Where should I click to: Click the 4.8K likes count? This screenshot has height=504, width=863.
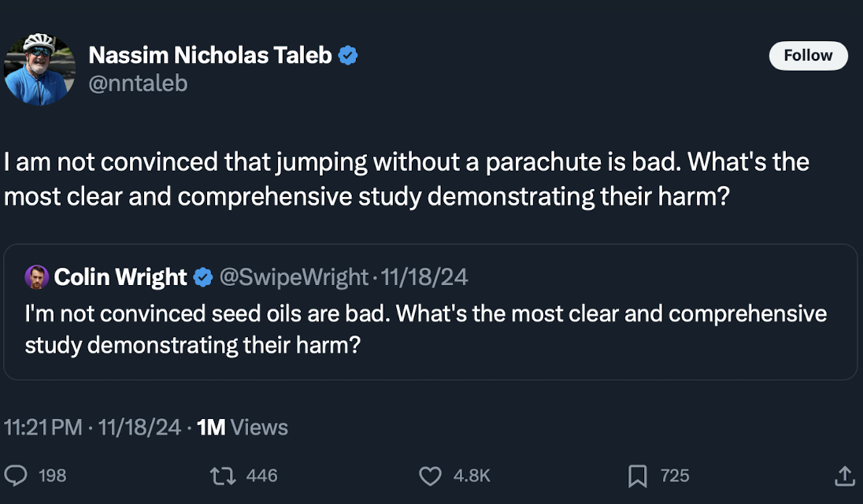[472, 475]
